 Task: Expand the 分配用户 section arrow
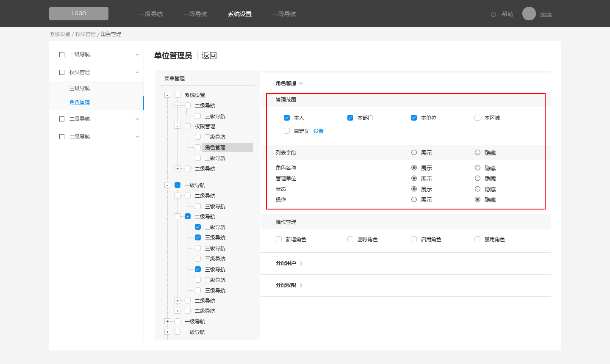click(301, 263)
